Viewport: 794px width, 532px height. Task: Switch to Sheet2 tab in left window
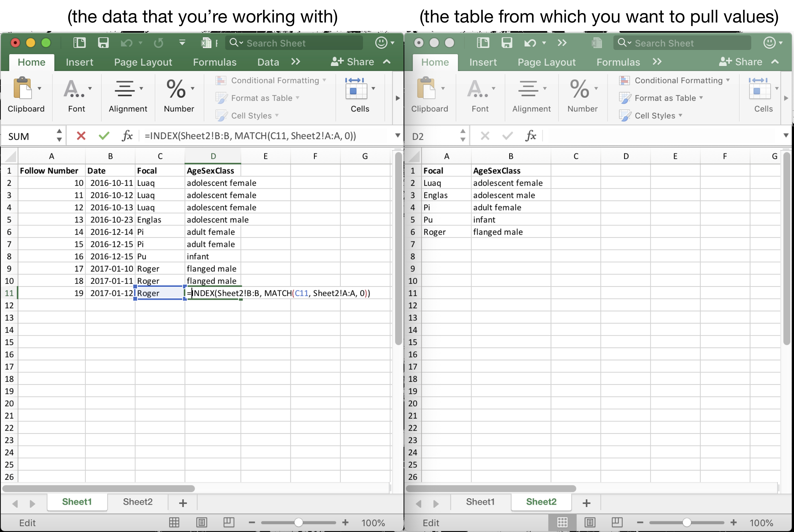(x=138, y=502)
